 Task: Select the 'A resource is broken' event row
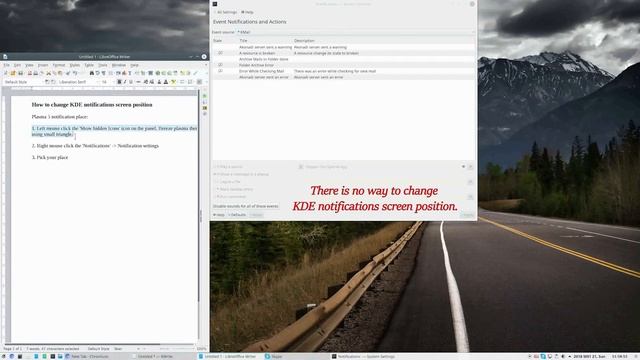(343, 53)
